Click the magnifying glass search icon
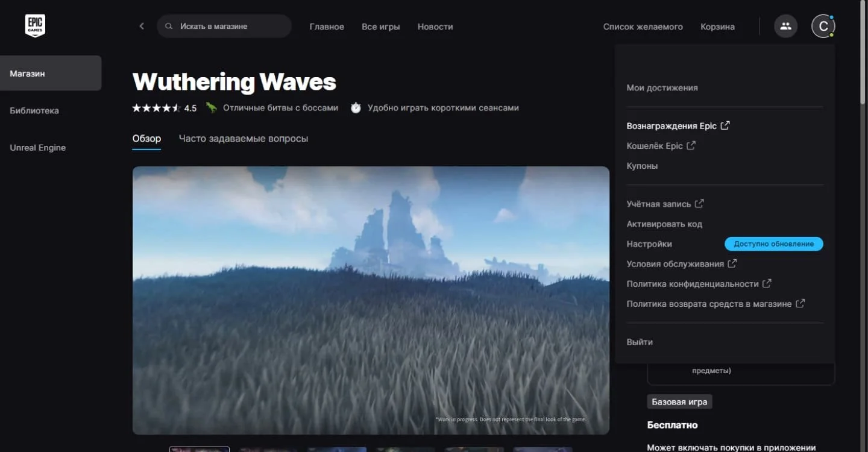This screenshot has width=868, height=452. pos(169,27)
